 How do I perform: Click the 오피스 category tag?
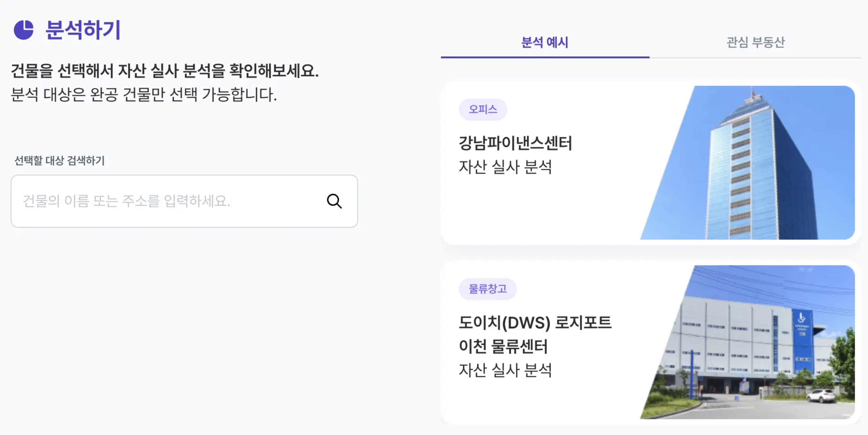point(483,109)
